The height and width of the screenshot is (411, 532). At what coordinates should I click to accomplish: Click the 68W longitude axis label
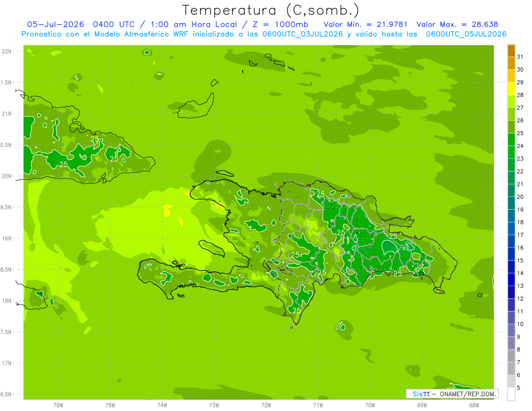(x=474, y=405)
